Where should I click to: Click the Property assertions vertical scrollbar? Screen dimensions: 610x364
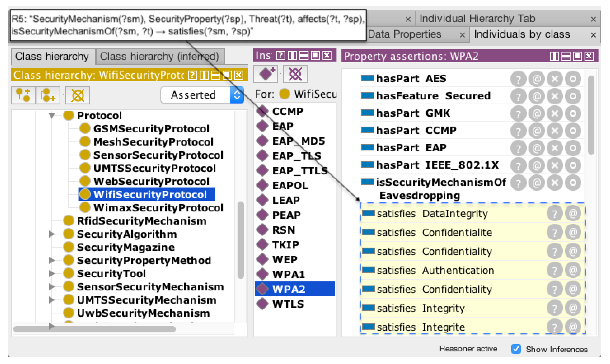(591, 115)
